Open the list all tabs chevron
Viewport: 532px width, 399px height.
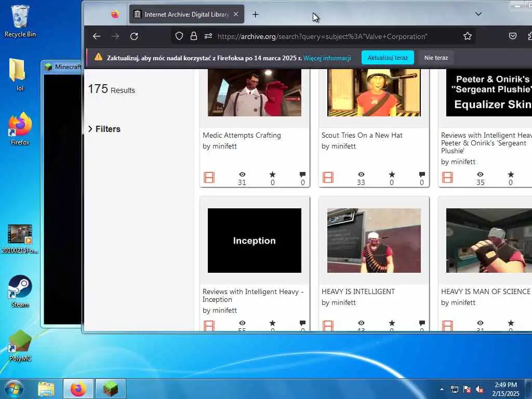click(478, 14)
